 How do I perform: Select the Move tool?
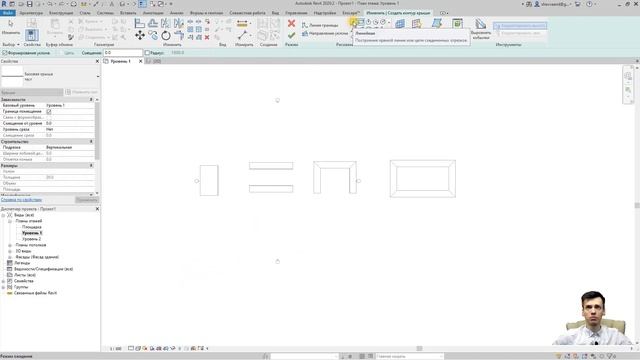(x=140, y=36)
